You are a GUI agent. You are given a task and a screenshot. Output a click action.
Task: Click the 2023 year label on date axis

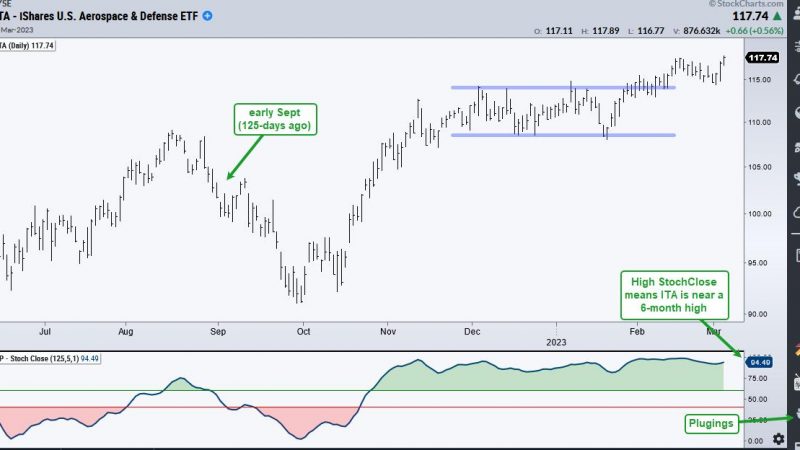point(556,342)
